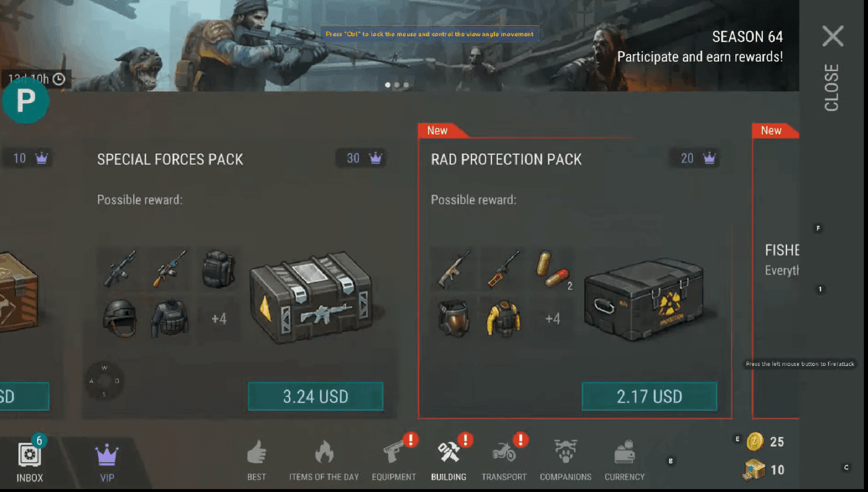Select the Currency wallet category
The image size is (868, 492).
(x=625, y=453)
